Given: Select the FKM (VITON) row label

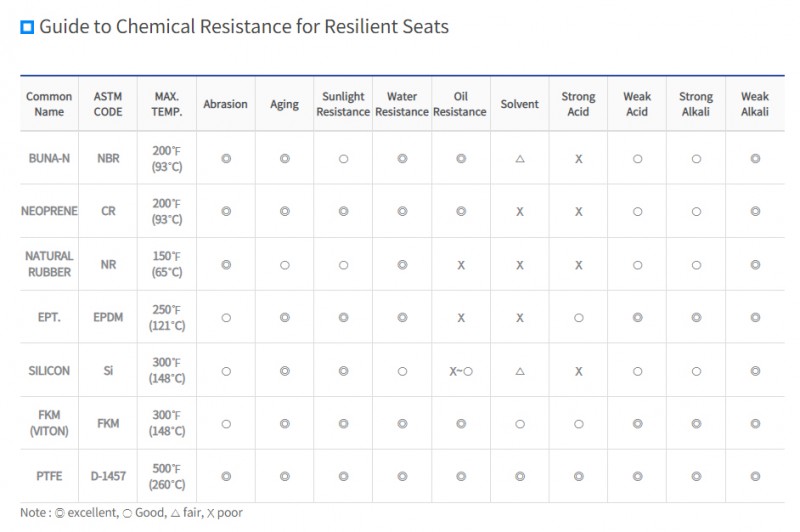Looking at the screenshot, I should [49, 423].
